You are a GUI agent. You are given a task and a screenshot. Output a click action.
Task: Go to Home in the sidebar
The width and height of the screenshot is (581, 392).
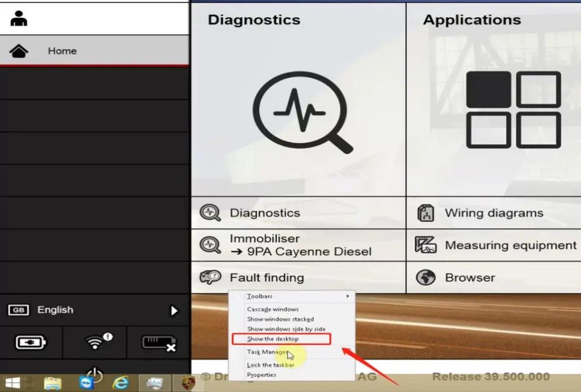[x=95, y=50]
